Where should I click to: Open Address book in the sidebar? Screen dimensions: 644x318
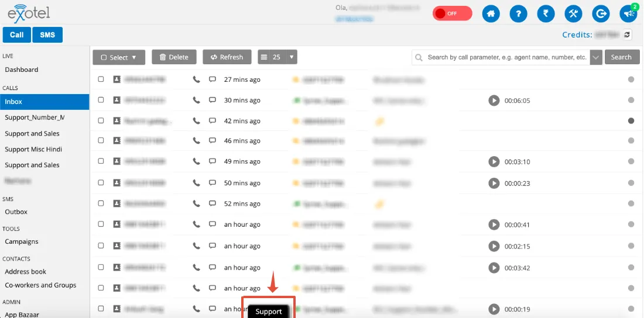[x=25, y=272]
